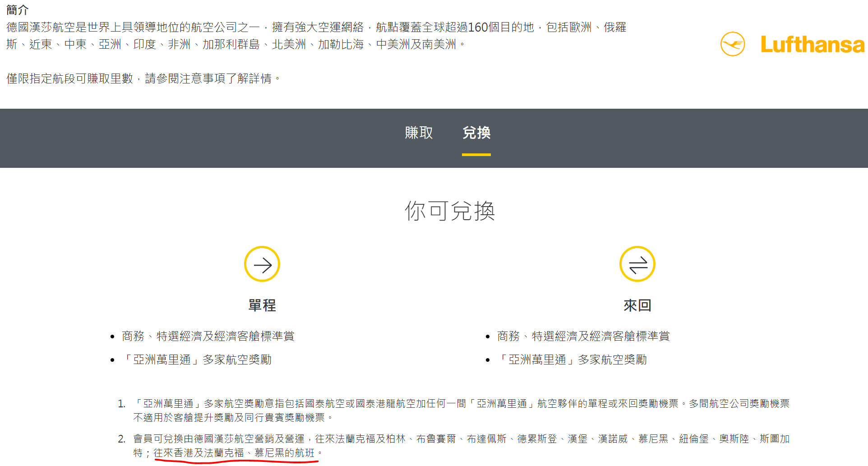Click the Lufthansa wordmark text
The width and height of the screenshot is (868, 466).
(x=813, y=44)
